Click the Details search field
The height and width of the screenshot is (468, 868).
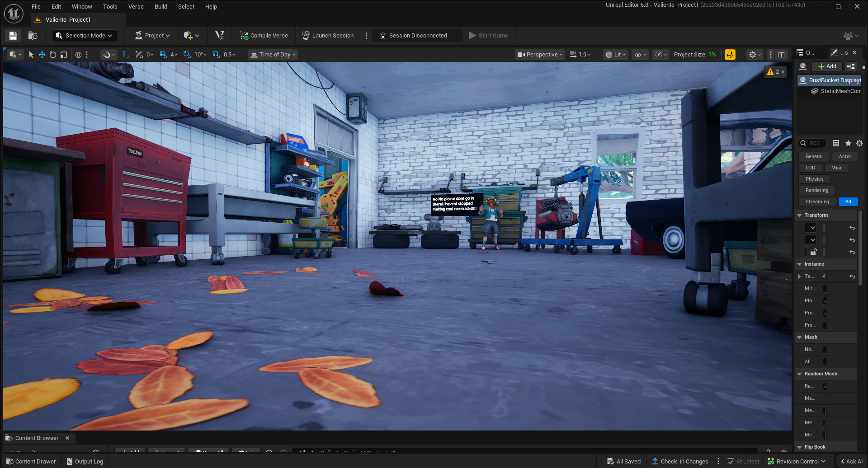pos(812,143)
